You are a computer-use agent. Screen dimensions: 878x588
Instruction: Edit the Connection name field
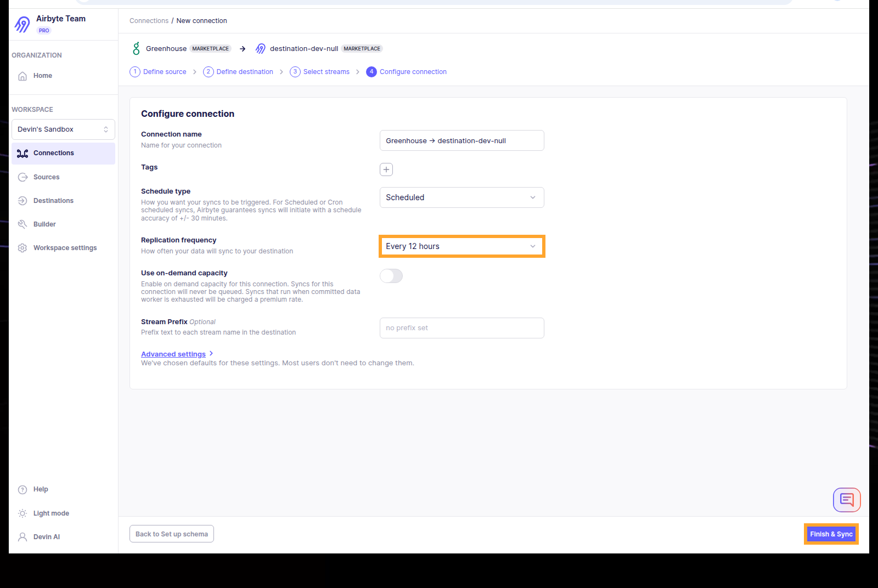[462, 140]
